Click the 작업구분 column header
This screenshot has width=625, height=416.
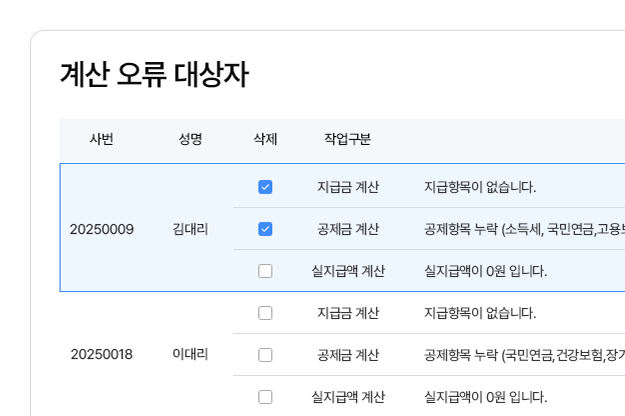tap(347, 139)
